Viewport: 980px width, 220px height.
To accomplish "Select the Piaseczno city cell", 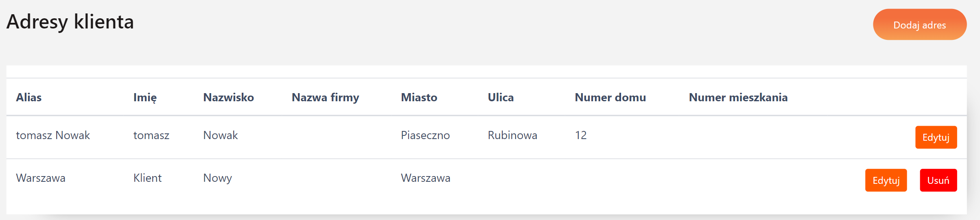I will pos(425,135).
